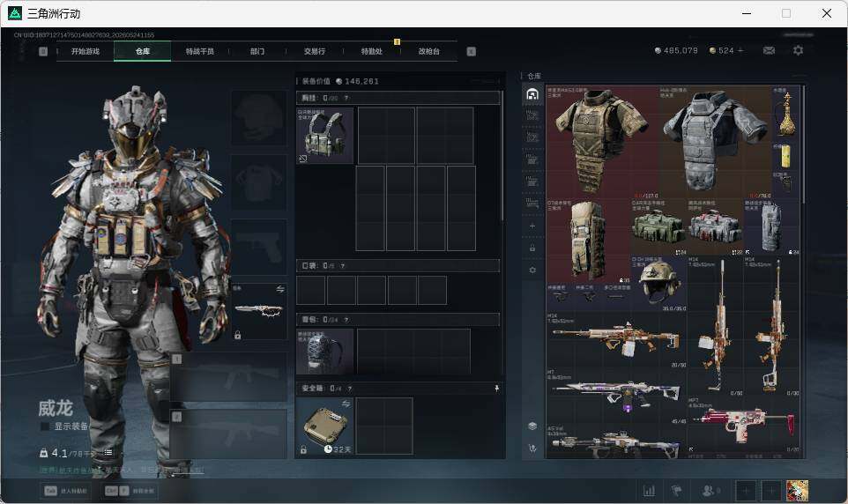Open the help question mark beside 胸挂

click(346, 99)
